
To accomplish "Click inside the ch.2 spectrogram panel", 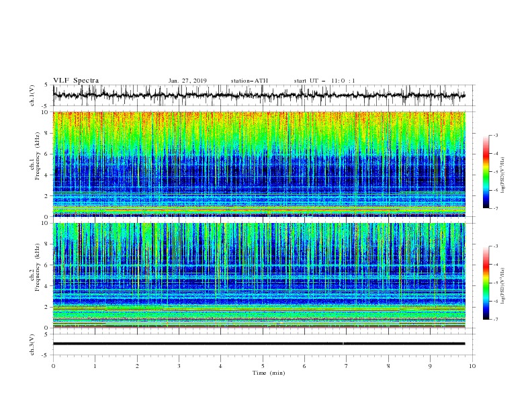I will click(259, 275).
